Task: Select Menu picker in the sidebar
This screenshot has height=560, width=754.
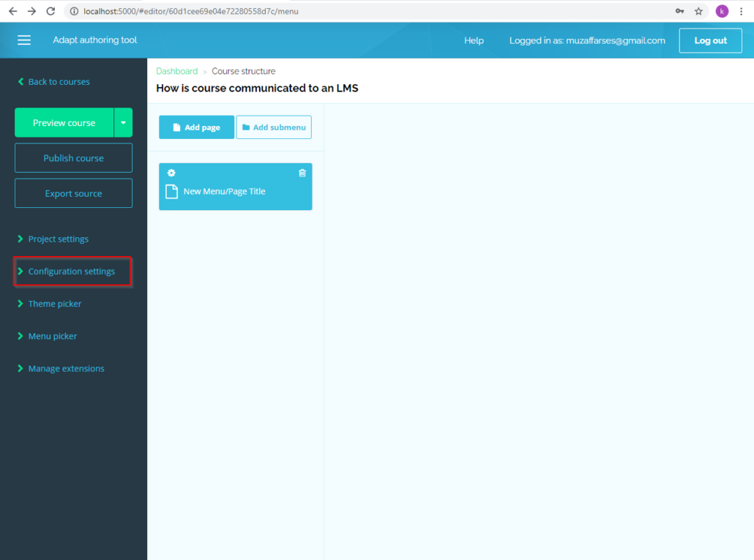Action: point(53,336)
